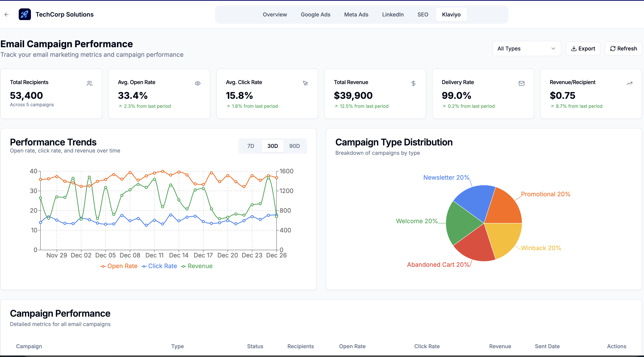Click the envelope icon on Delivery Rate card
Screen dimensions: 644x357
(522, 83)
